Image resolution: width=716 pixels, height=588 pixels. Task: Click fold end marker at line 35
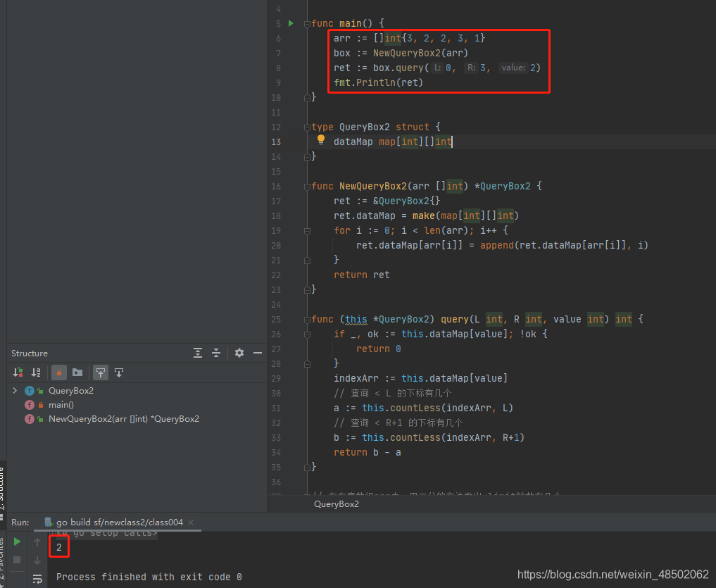308,467
